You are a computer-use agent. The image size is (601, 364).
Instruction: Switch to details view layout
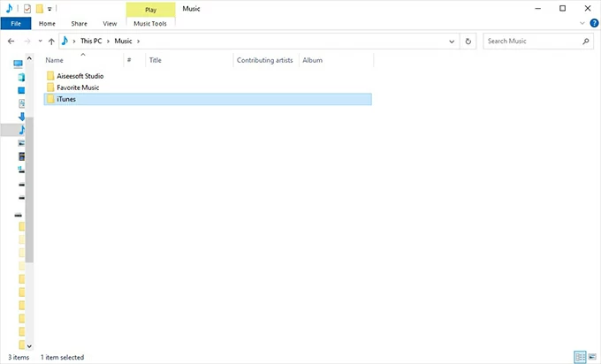(580, 357)
